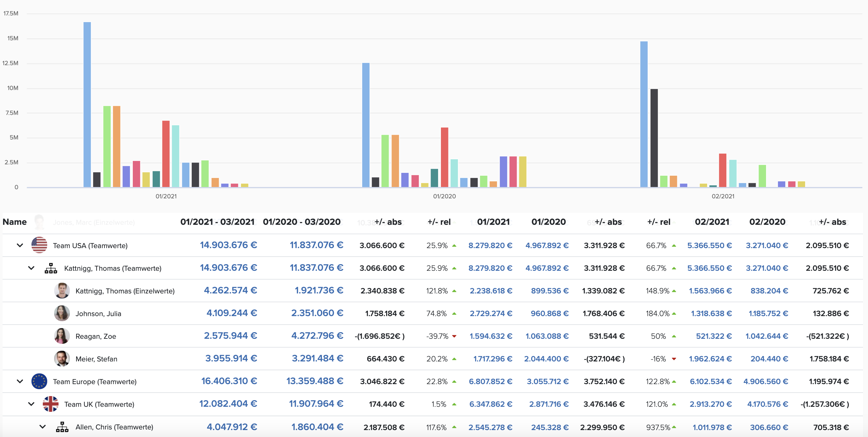The image size is (868, 437).
Task: Click Zoe Reagan's profile picture
Action: coord(62,336)
